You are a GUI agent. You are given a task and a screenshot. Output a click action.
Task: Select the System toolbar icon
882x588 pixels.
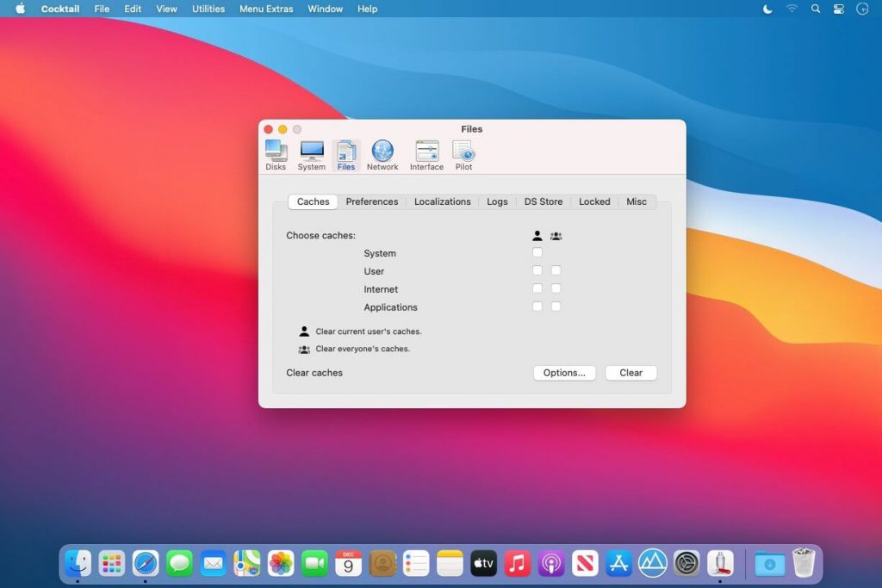[311, 155]
